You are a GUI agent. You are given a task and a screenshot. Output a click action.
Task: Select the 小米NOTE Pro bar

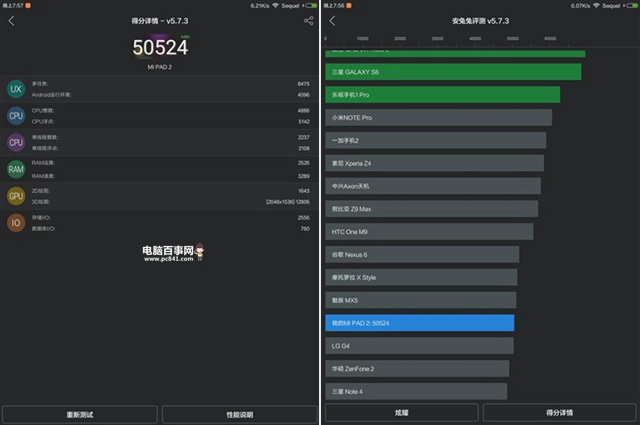tap(438, 118)
